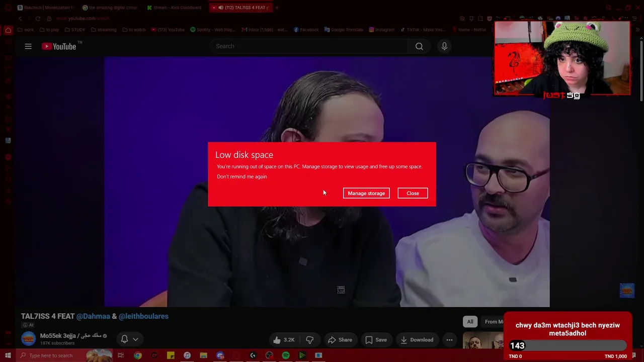Open Discord from the taskbar

[220, 355]
